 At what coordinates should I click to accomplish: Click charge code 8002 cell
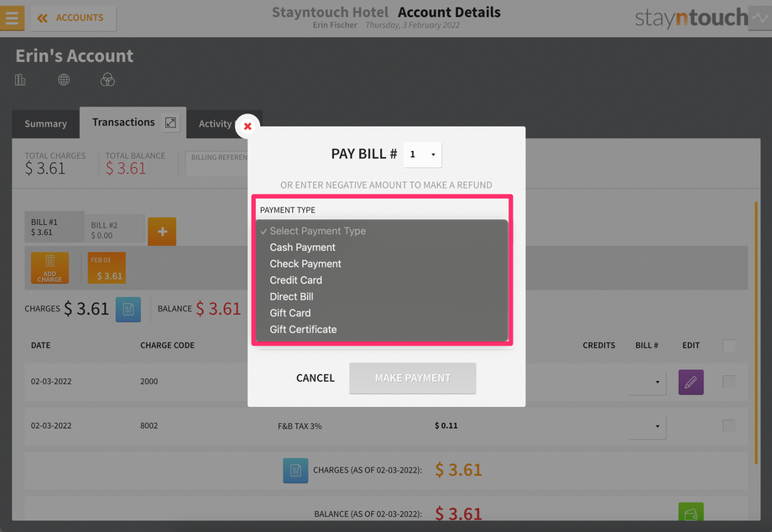(149, 425)
